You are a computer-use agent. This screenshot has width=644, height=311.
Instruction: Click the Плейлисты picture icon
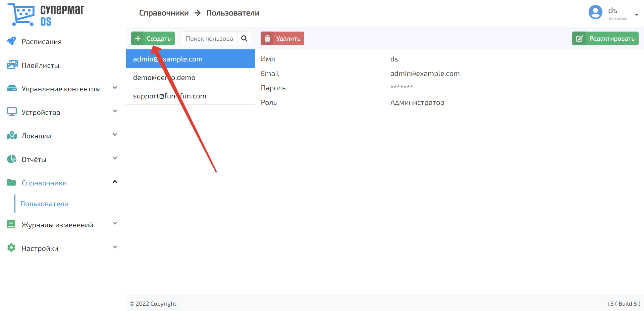click(x=12, y=64)
